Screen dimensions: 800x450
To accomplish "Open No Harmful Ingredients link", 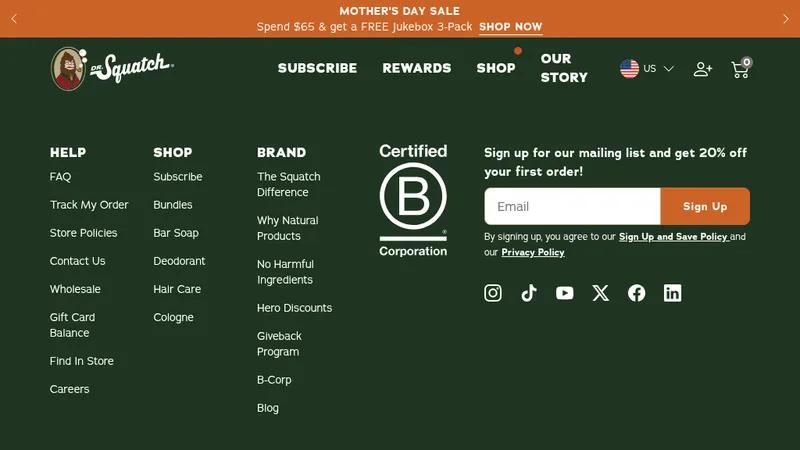I will tap(285, 272).
